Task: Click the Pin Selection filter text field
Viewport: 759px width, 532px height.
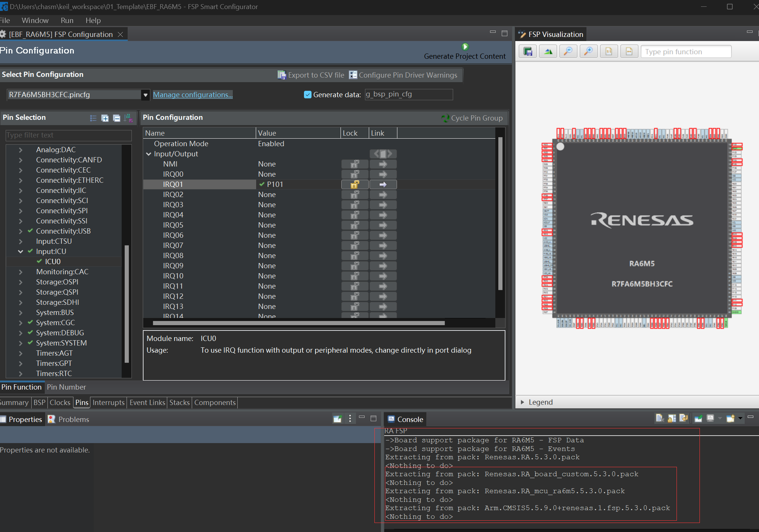Action: click(69, 135)
